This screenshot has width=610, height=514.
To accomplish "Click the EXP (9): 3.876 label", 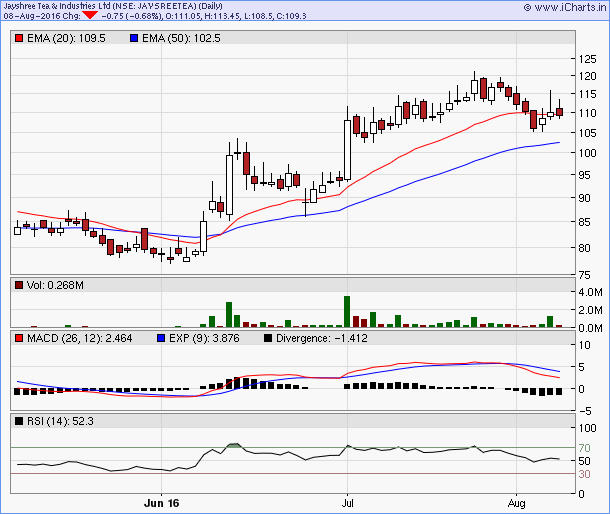I will point(204,338).
